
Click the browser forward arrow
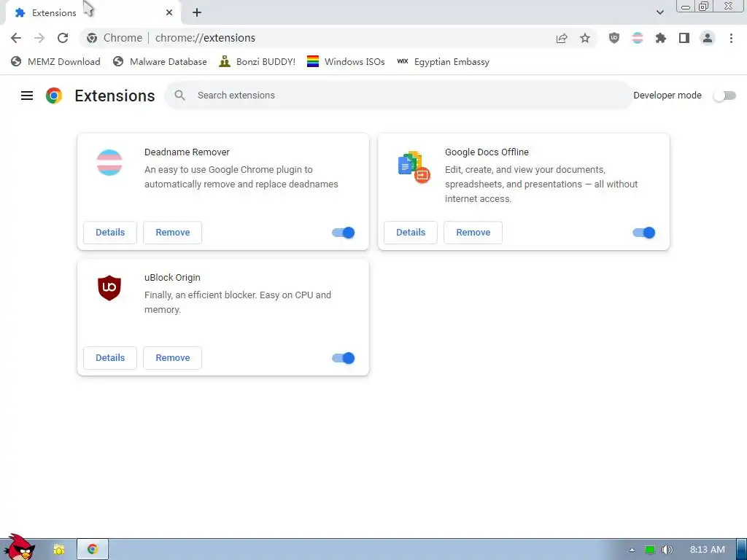[x=39, y=38]
